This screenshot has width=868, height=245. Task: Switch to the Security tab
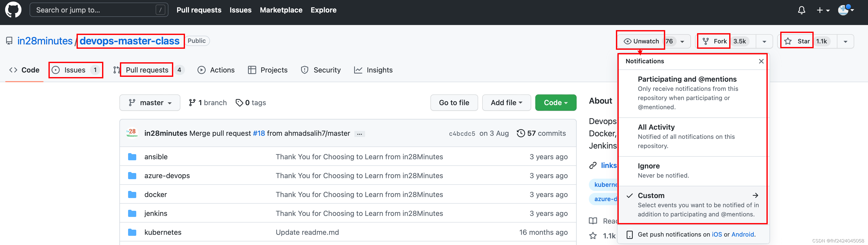pos(320,70)
